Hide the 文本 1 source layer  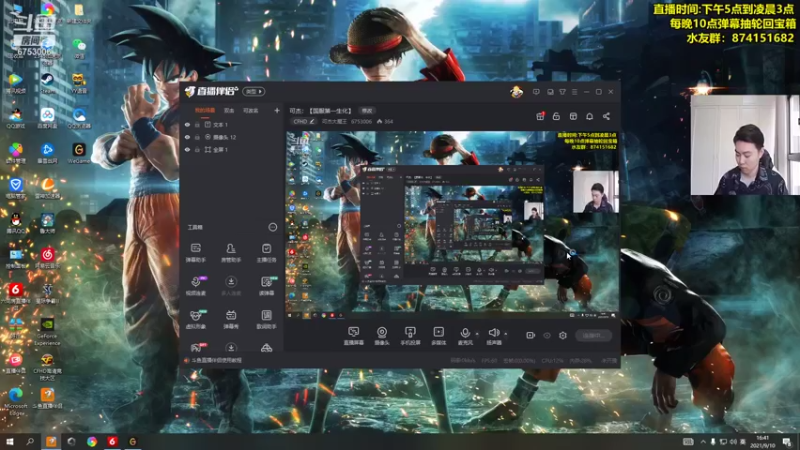click(187, 124)
